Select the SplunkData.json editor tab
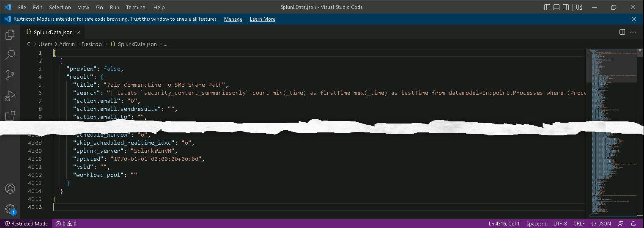 click(x=53, y=32)
